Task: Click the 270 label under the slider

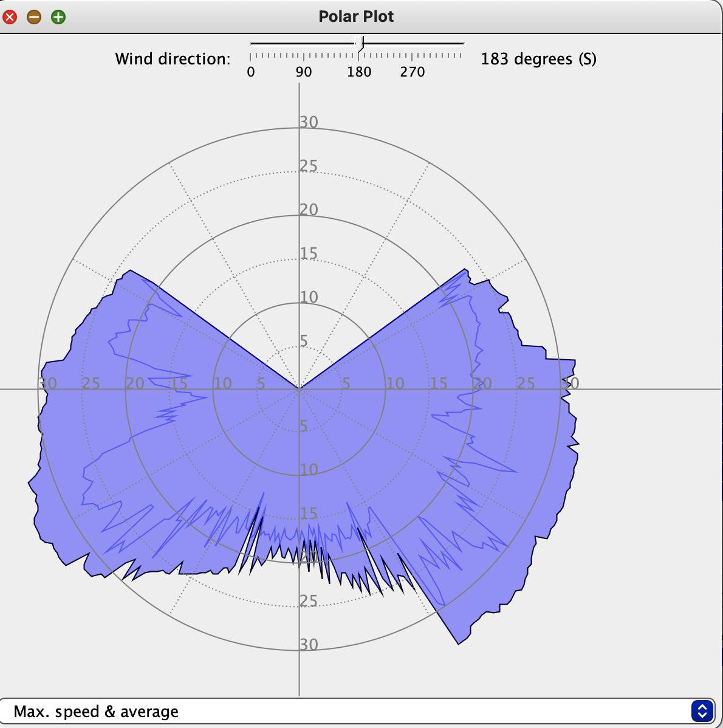Action: click(413, 72)
